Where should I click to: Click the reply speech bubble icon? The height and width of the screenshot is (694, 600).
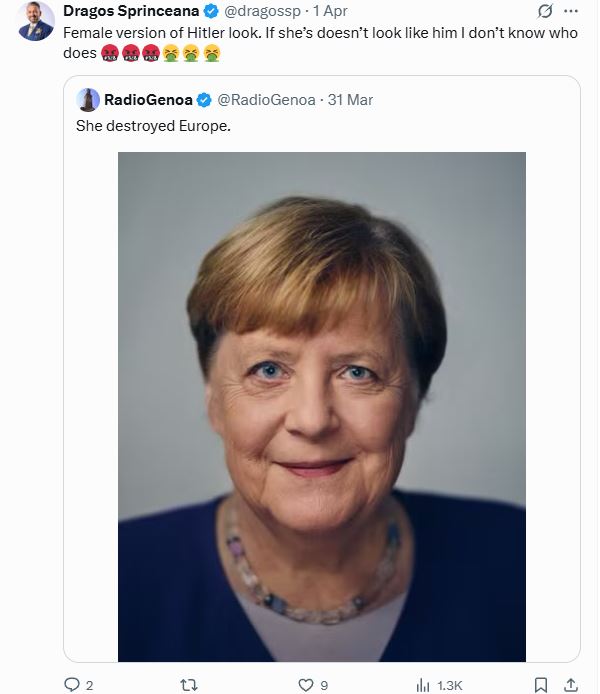pos(72,685)
